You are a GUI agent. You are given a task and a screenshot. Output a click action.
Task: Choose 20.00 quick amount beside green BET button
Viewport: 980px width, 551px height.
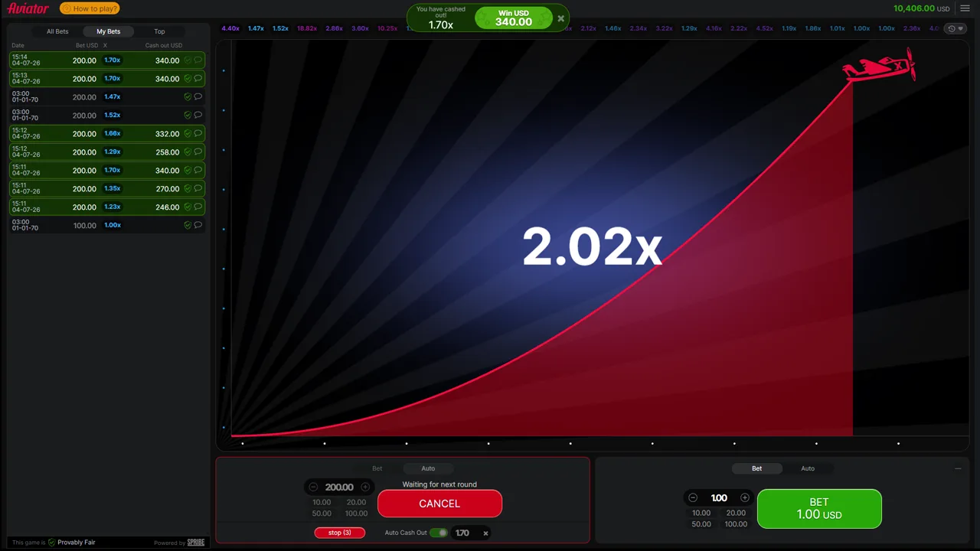pyautogui.click(x=736, y=513)
